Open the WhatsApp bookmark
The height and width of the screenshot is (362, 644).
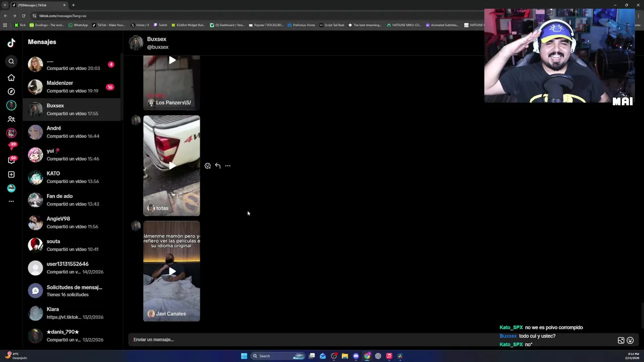pyautogui.click(x=78, y=25)
